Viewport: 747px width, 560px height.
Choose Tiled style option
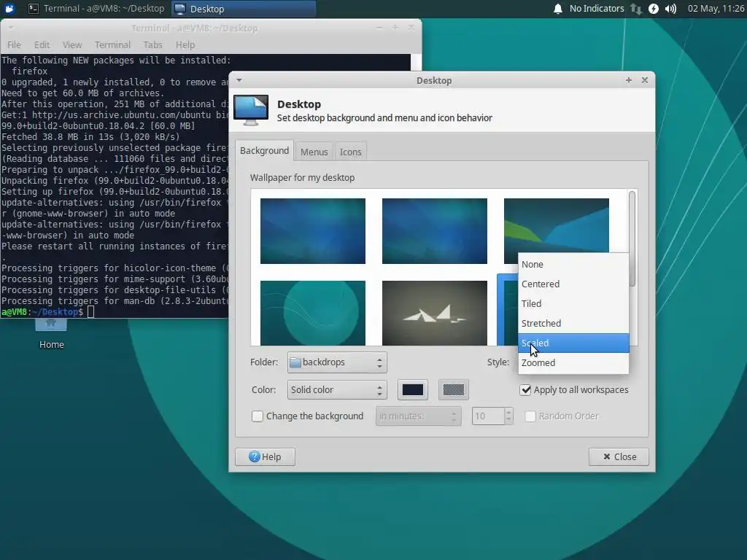point(573,303)
